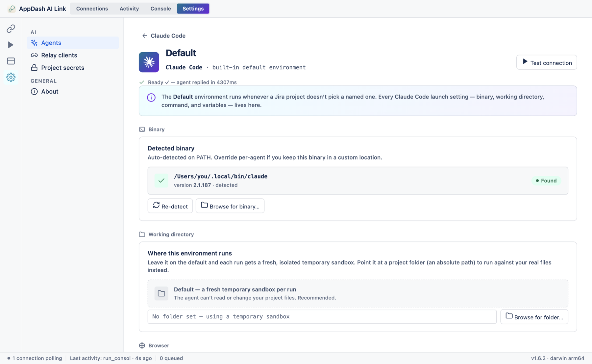The image size is (592, 364).
Task: Click Browse for binary
Action: pos(230,206)
